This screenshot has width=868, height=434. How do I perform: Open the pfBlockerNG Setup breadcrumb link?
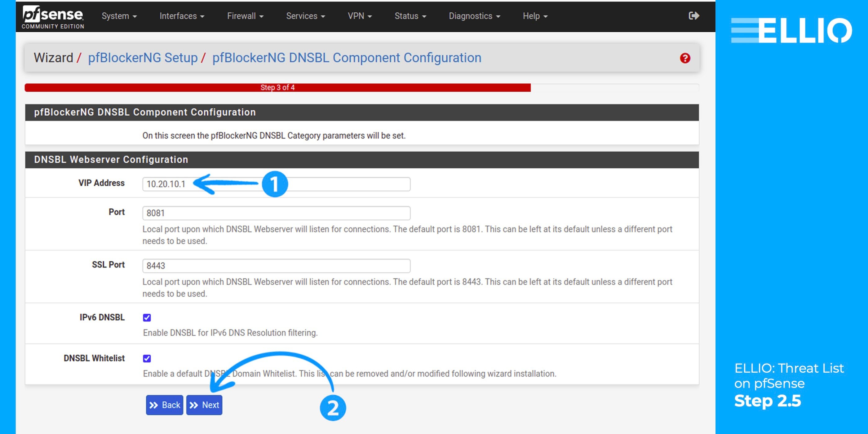(143, 58)
